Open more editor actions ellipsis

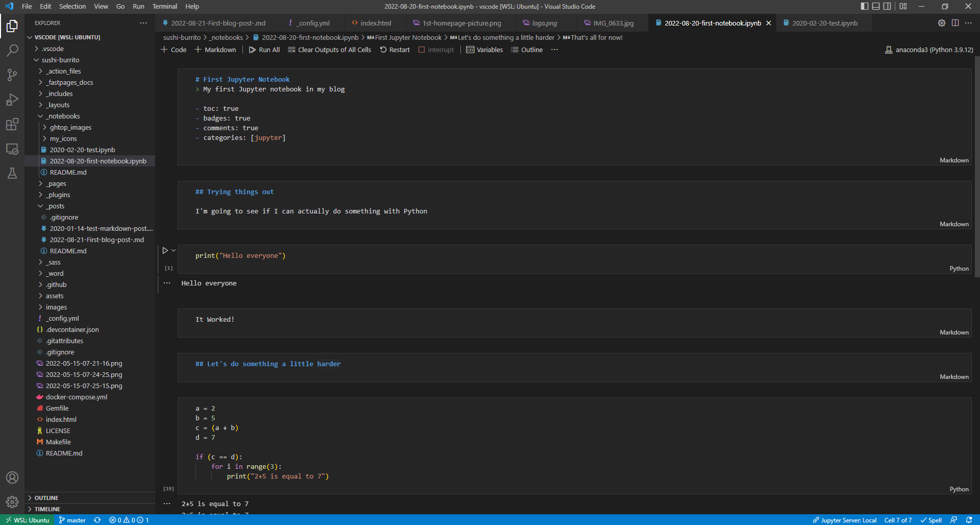coord(968,23)
